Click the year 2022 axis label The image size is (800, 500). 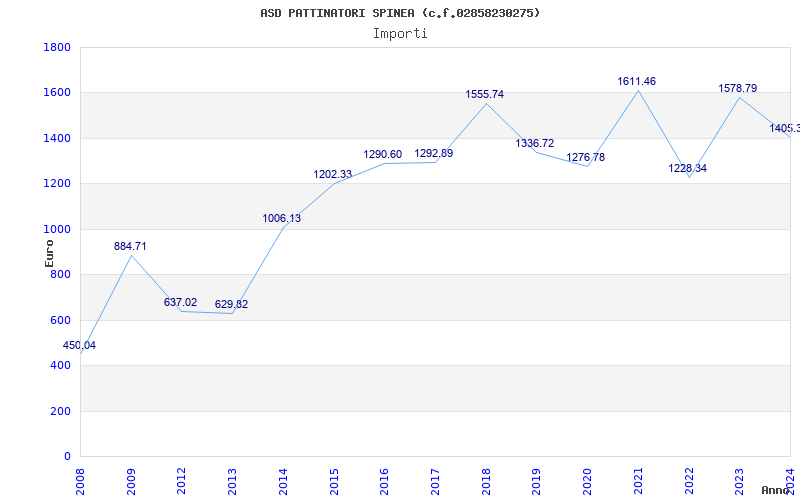tap(689, 481)
